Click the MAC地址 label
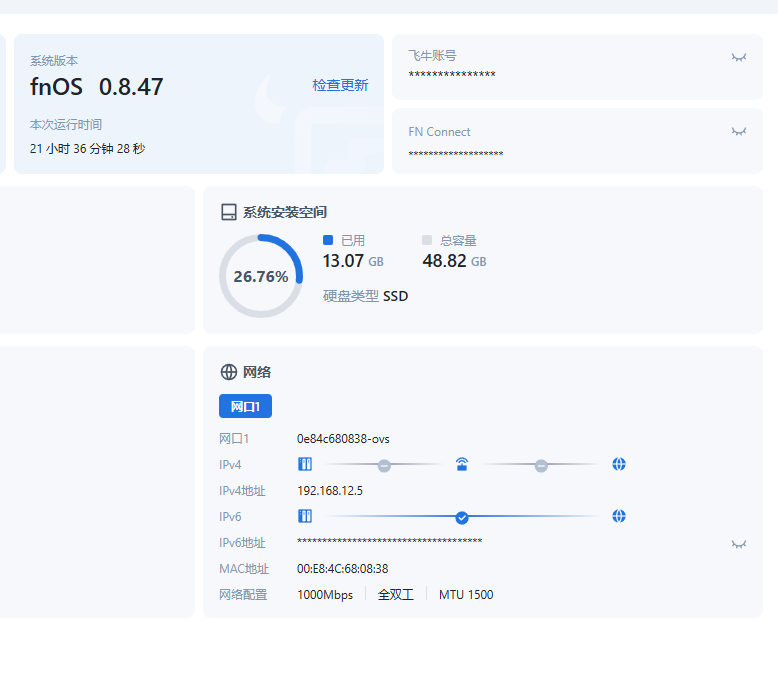This screenshot has height=675, width=778. pyautogui.click(x=244, y=569)
